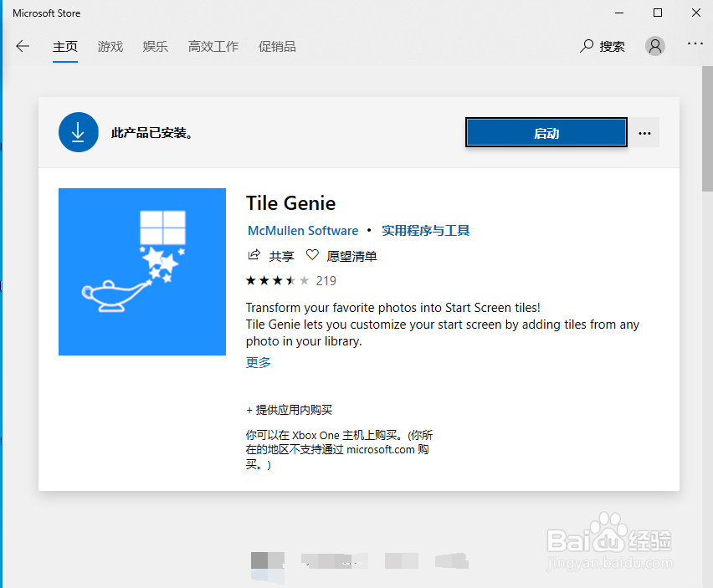Image resolution: width=713 pixels, height=588 pixels.
Task: Open the 高效工作 section
Action: tap(213, 46)
